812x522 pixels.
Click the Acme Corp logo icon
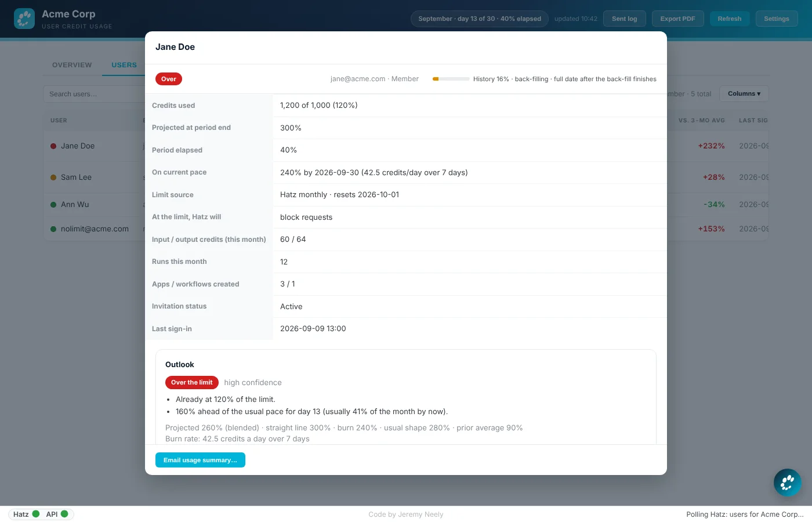24,19
